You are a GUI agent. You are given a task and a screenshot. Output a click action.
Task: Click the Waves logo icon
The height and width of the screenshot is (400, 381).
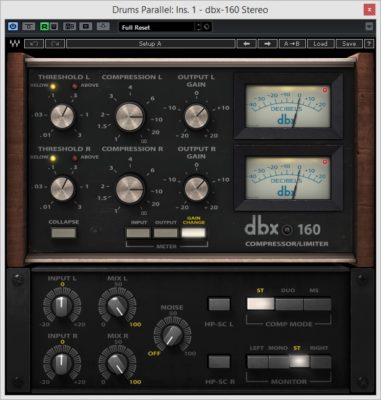pos(14,44)
